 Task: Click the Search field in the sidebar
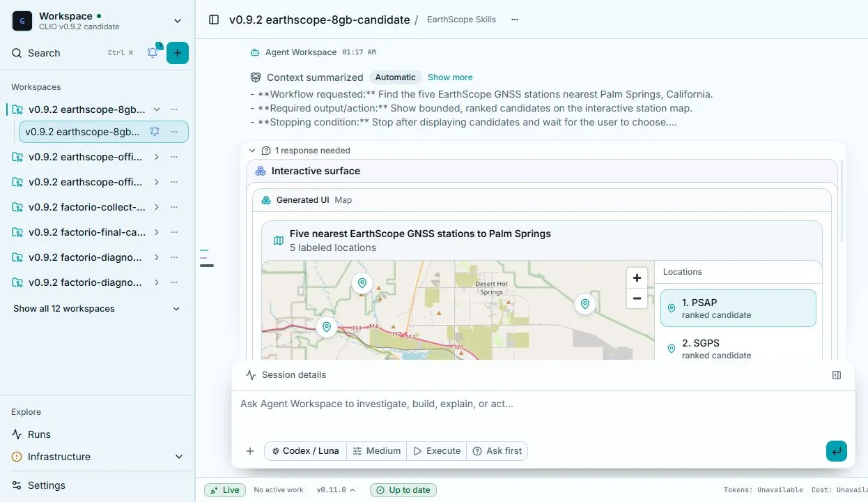73,53
